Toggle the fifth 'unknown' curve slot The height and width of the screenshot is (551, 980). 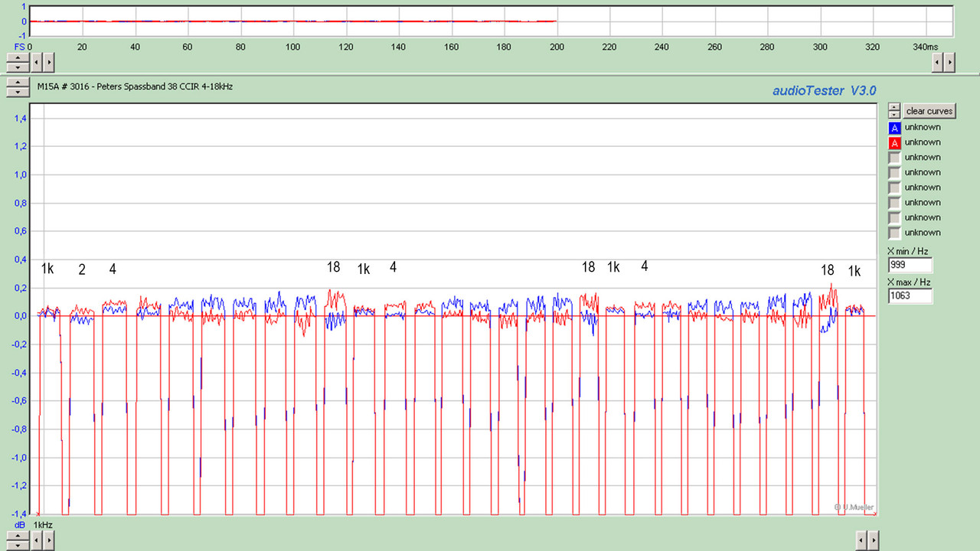click(893, 187)
